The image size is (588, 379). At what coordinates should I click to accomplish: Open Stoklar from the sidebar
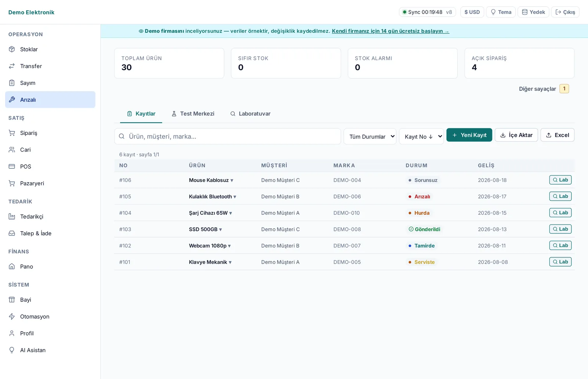click(x=50, y=49)
